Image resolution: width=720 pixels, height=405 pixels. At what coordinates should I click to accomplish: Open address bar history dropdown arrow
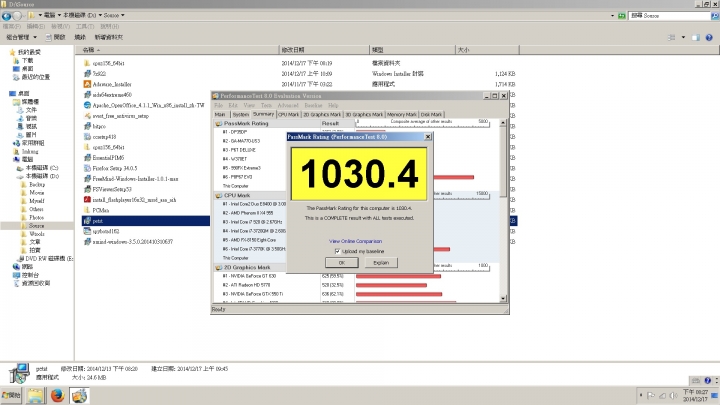point(613,16)
